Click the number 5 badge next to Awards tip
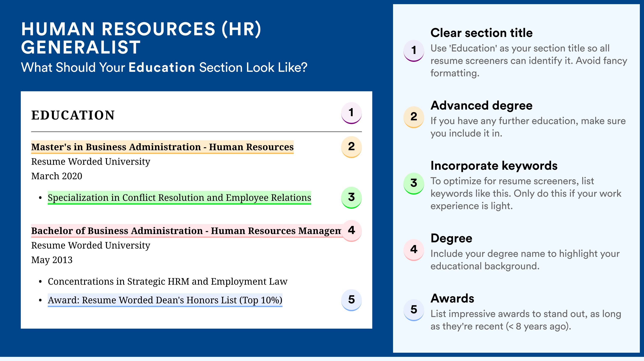 (x=414, y=310)
